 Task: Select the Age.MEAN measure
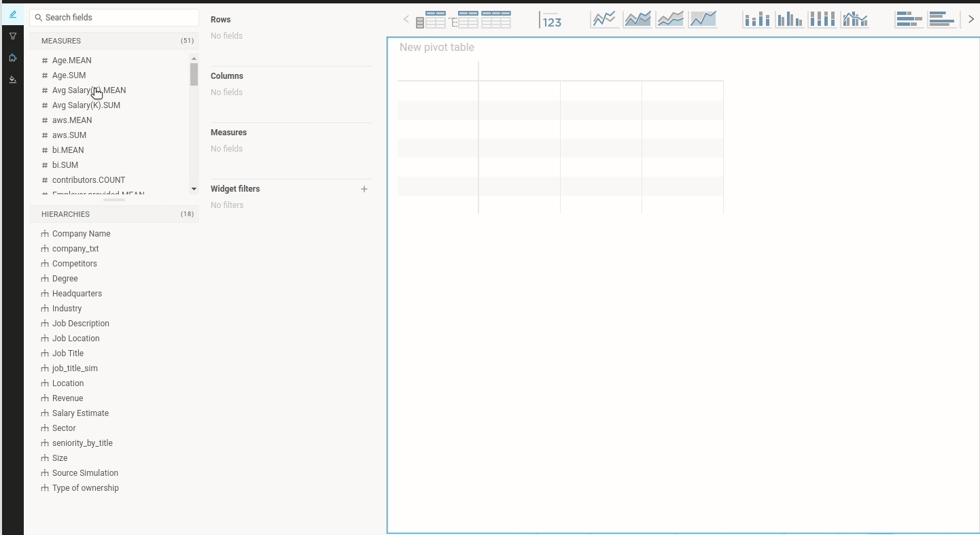[72, 61]
